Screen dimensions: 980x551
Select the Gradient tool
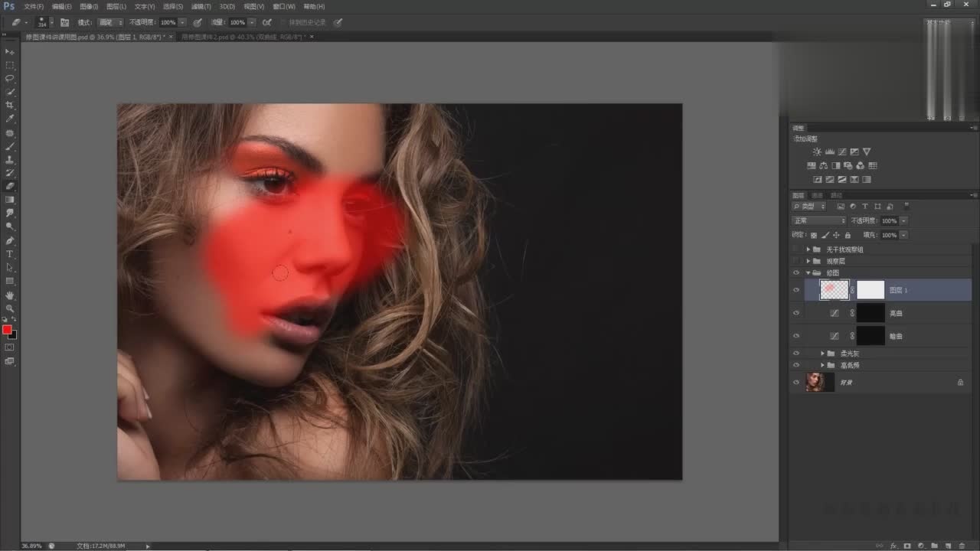tap(10, 199)
